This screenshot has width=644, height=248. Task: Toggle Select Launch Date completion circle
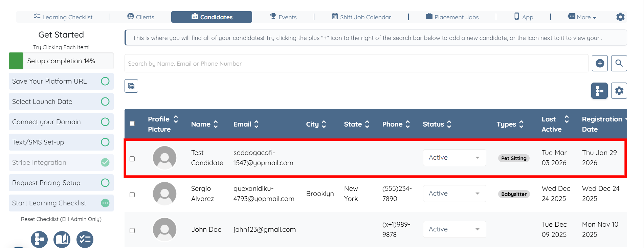coord(105,102)
